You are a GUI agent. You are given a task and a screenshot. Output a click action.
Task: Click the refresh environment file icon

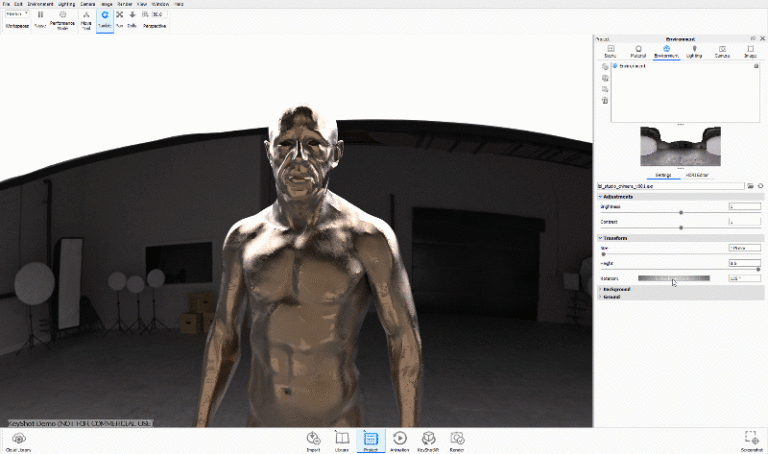(760, 186)
